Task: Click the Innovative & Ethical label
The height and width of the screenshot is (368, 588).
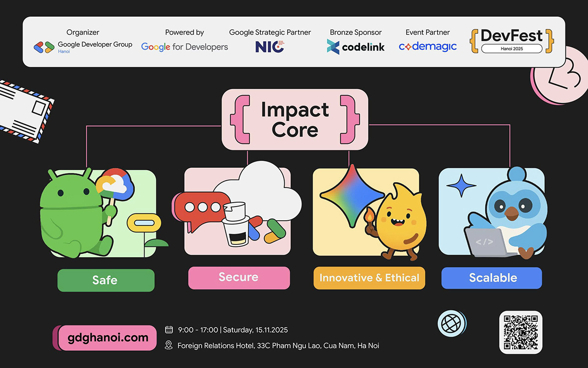Action: point(369,278)
